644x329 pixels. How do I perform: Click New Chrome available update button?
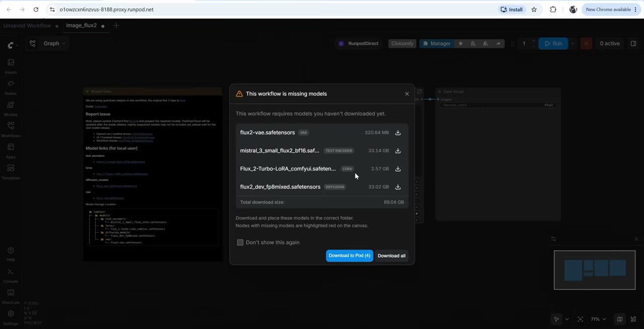click(611, 10)
